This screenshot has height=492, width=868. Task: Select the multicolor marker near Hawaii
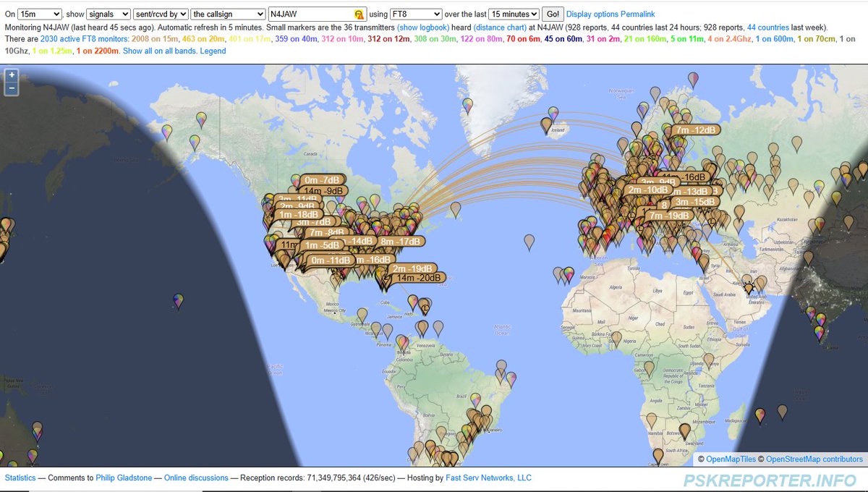[x=179, y=301]
